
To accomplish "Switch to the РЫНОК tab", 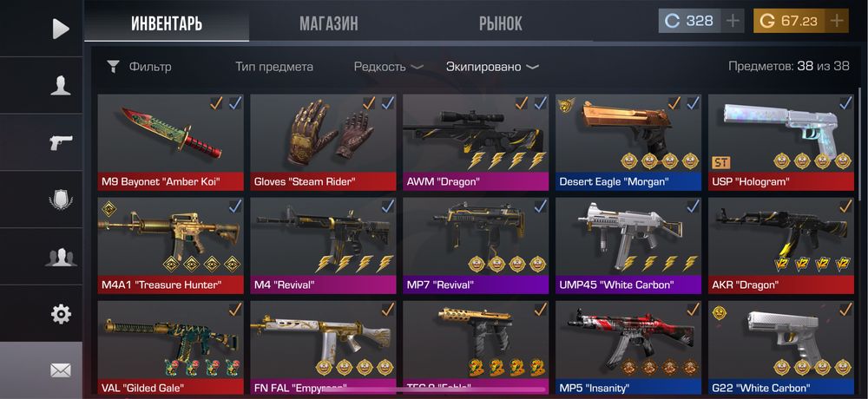I will coord(501,23).
